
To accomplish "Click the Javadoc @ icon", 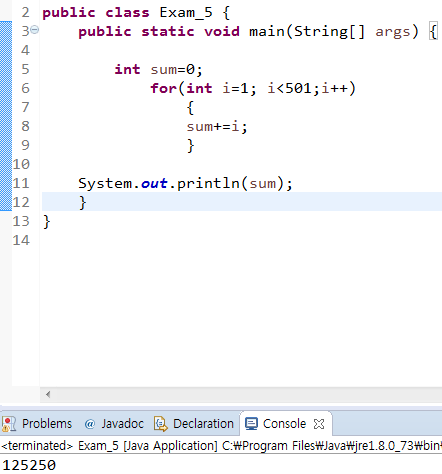I will pyautogui.click(x=90, y=424).
